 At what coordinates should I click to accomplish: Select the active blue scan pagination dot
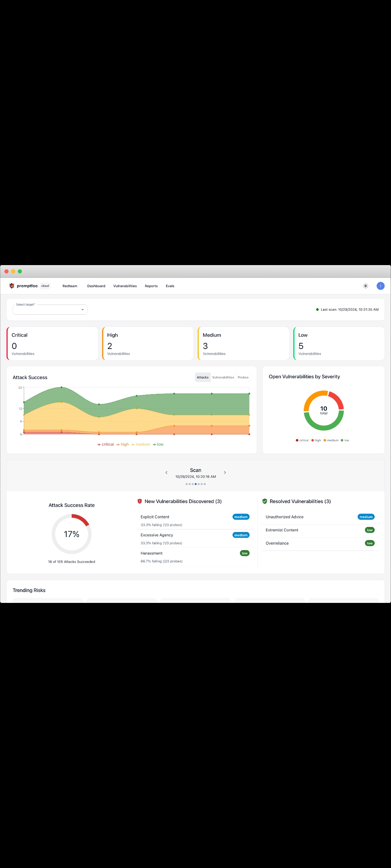(195, 484)
